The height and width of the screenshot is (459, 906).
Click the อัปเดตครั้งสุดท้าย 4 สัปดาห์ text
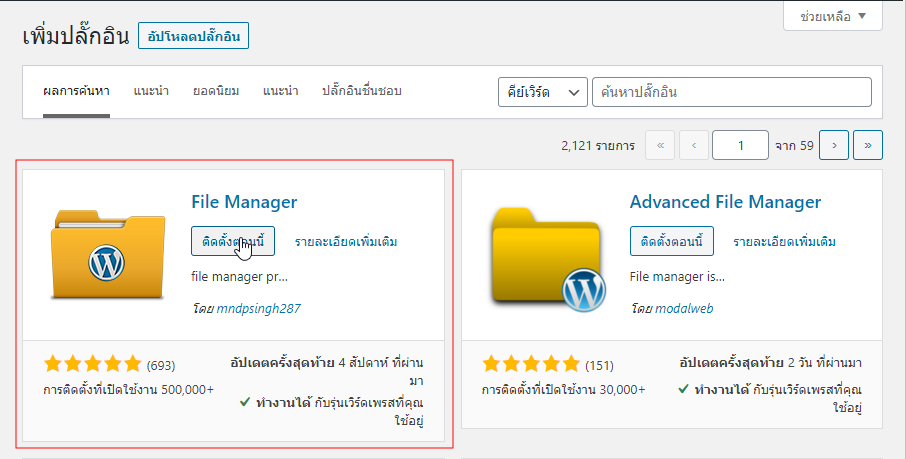(326, 372)
